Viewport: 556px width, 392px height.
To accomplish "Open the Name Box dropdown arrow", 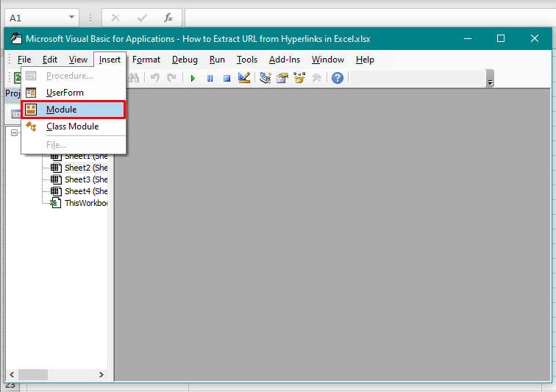I will point(71,18).
